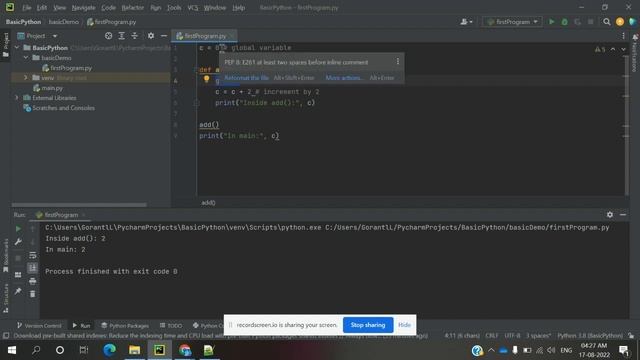Print the console output
Image resolution: width=640 pixels, height=360 pixels.
point(33,281)
